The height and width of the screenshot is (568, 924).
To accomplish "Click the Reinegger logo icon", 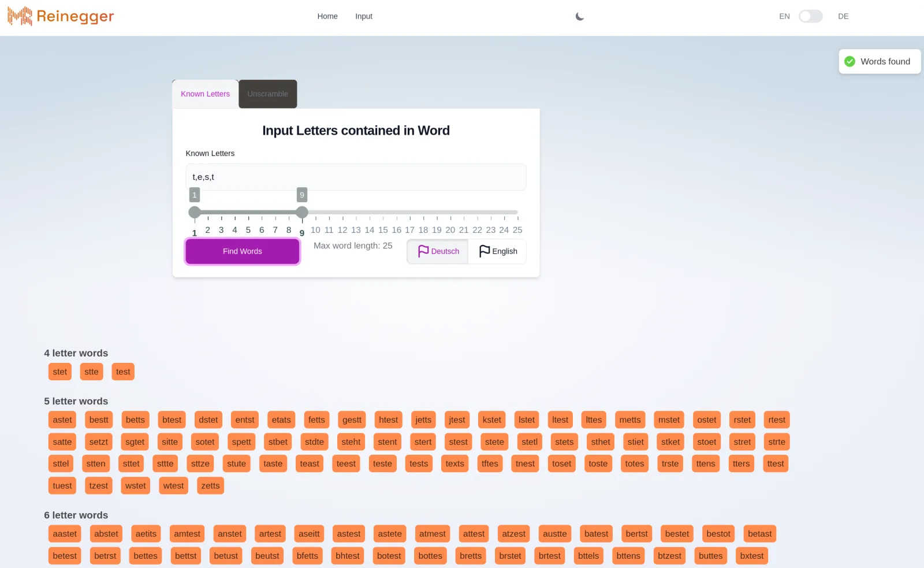I will click(20, 16).
